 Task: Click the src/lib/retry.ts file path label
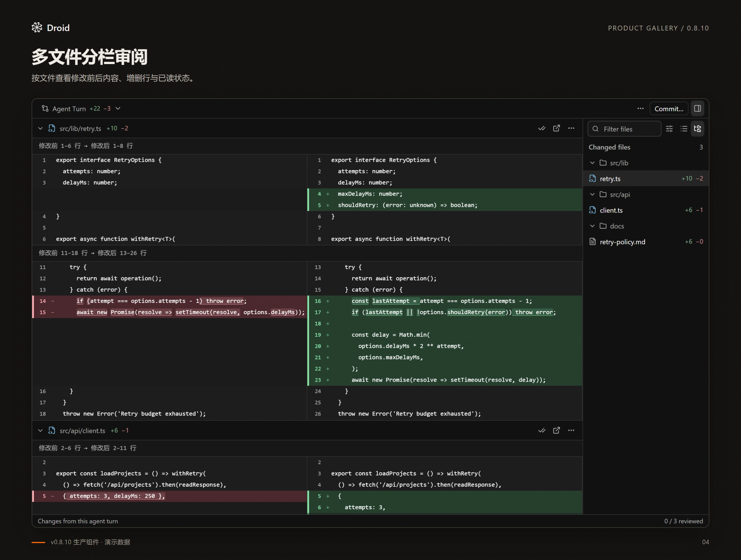[x=80, y=128]
